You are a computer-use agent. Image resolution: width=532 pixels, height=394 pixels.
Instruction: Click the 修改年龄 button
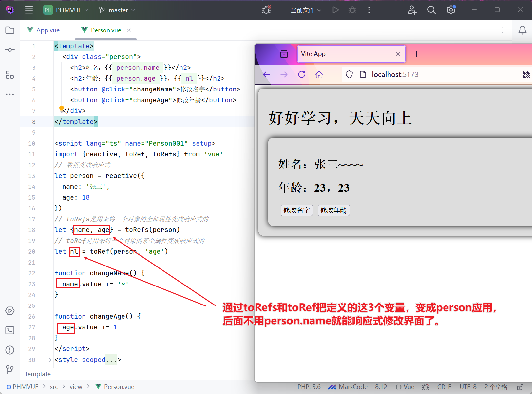333,210
